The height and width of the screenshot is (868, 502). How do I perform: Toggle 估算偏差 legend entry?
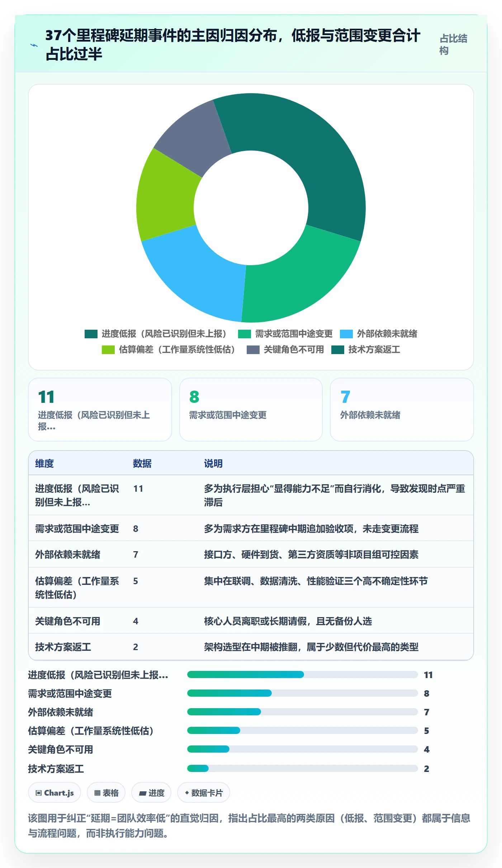pyautogui.click(x=169, y=350)
